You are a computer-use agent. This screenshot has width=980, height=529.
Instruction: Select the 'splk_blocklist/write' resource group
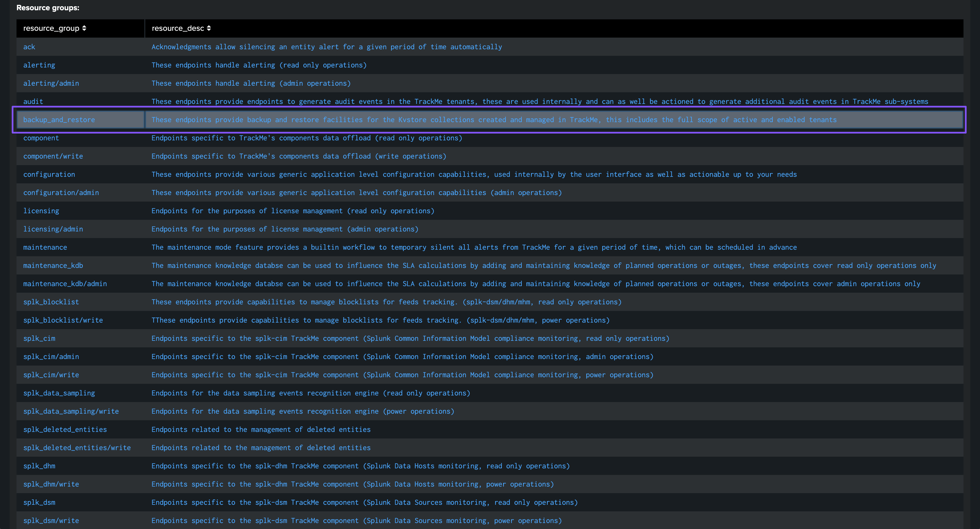63,320
